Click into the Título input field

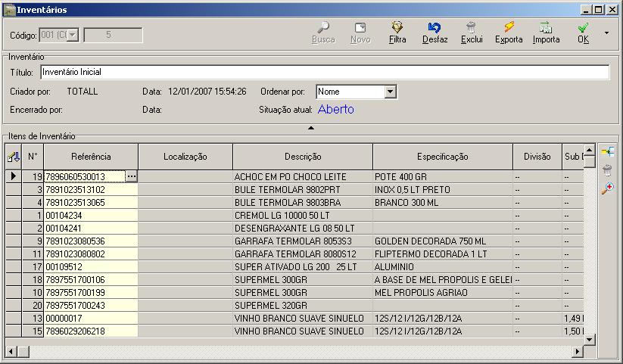pyautogui.click(x=325, y=72)
